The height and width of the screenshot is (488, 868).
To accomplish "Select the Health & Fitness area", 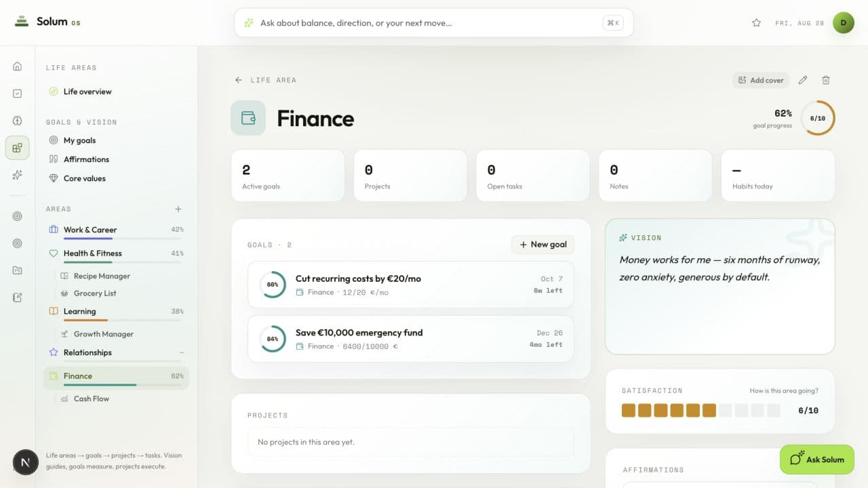I will (x=116, y=254).
